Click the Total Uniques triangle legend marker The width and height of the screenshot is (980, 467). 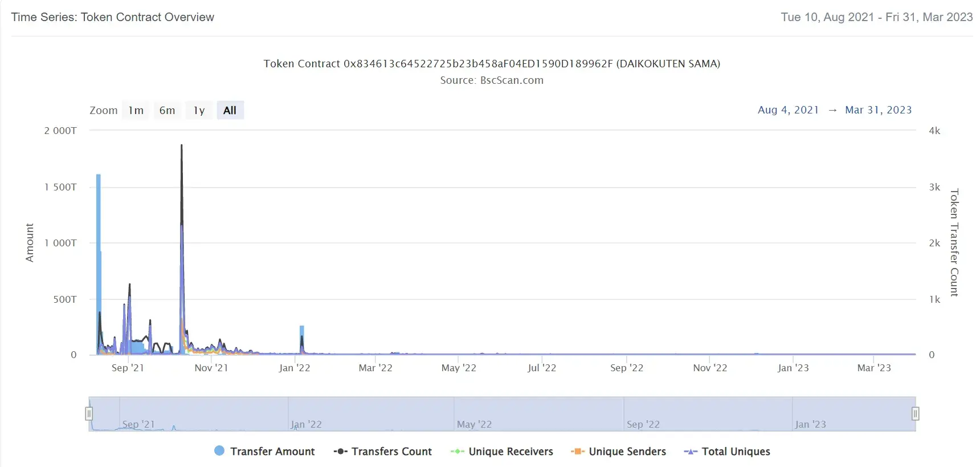click(x=690, y=452)
